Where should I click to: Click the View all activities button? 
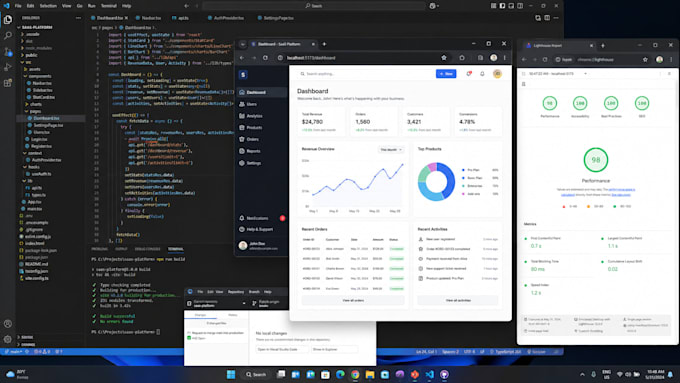coord(458,300)
